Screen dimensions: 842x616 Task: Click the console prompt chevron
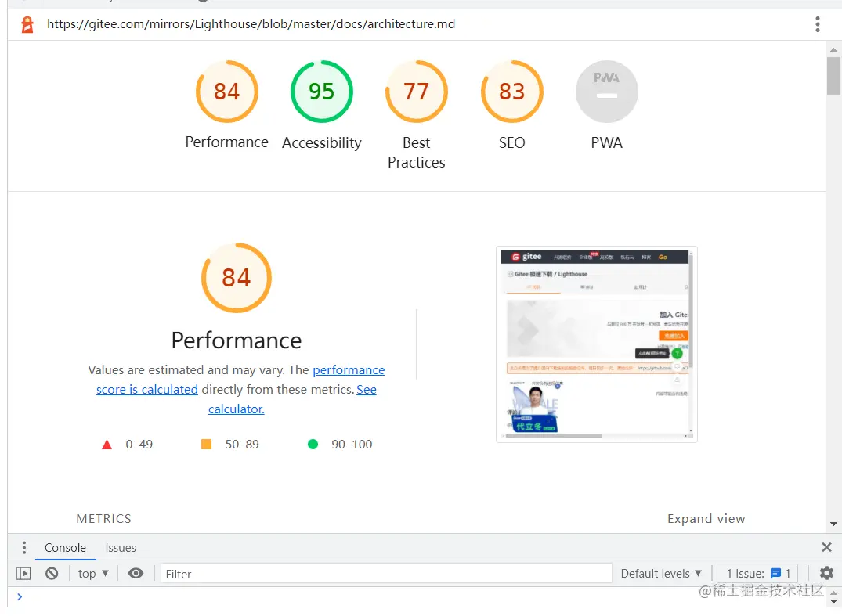tap(20, 596)
